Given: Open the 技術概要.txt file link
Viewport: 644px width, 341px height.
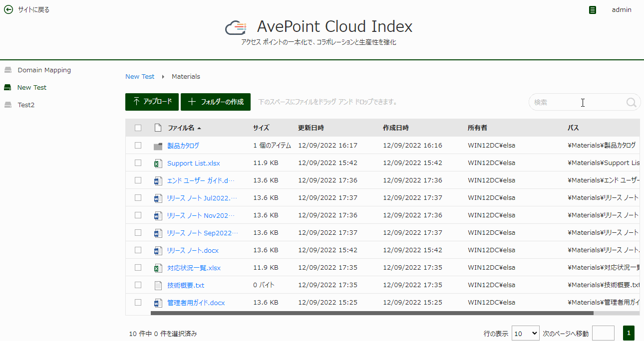Looking at the screenshot, I should pos(186,285).
